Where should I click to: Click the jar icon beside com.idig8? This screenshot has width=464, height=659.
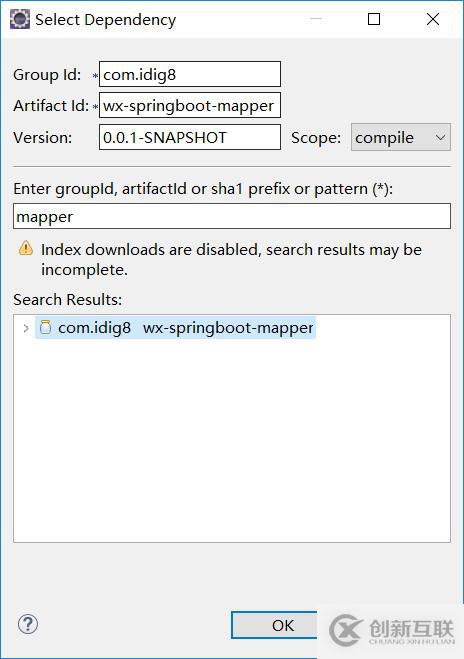coord(45,327)
